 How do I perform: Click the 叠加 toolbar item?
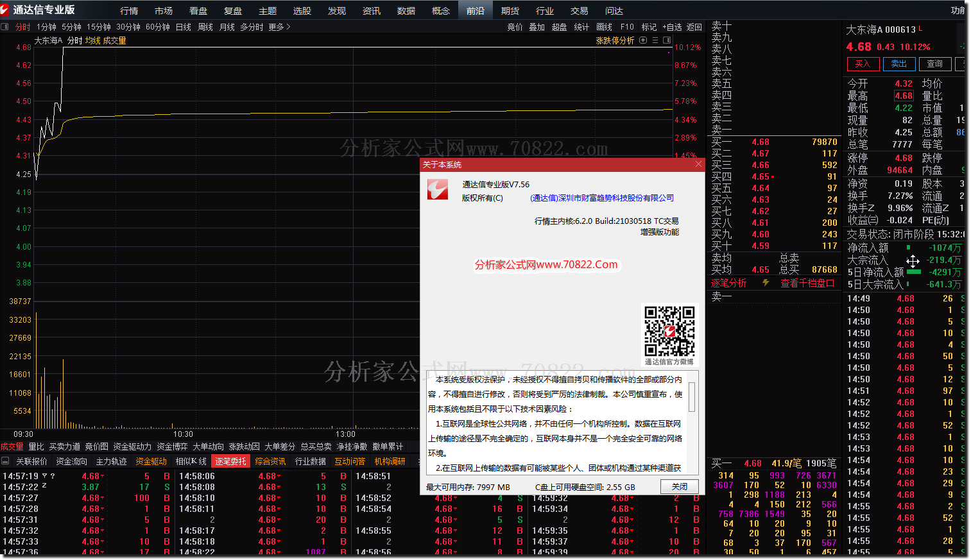coord(537,27)
